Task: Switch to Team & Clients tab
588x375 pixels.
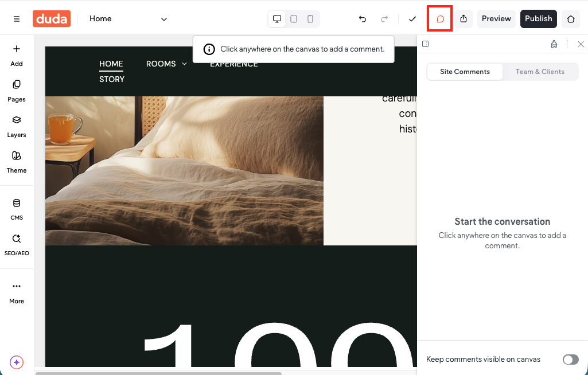Action: [540, 72]
